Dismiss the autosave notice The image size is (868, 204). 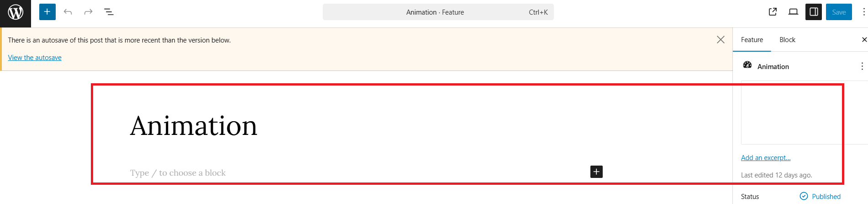(x=721, y=40)
